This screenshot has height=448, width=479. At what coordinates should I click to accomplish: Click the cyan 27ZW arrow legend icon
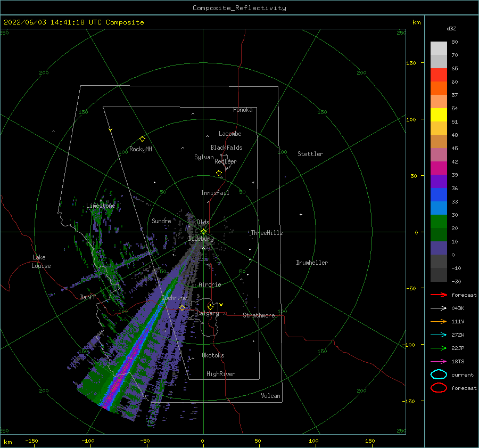(x=439, y=335)
